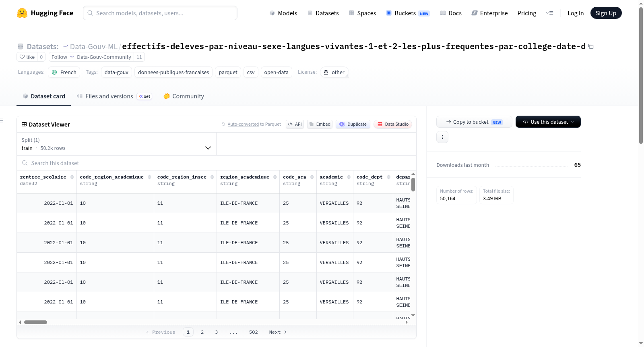
Task: Click the table scroll-left arrow
Action: 20,322
